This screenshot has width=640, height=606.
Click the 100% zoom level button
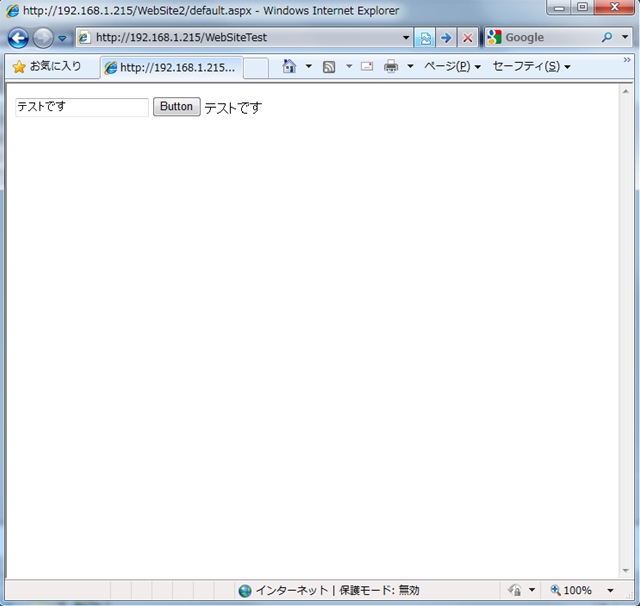pyautogui.click(x=571, y=590)
